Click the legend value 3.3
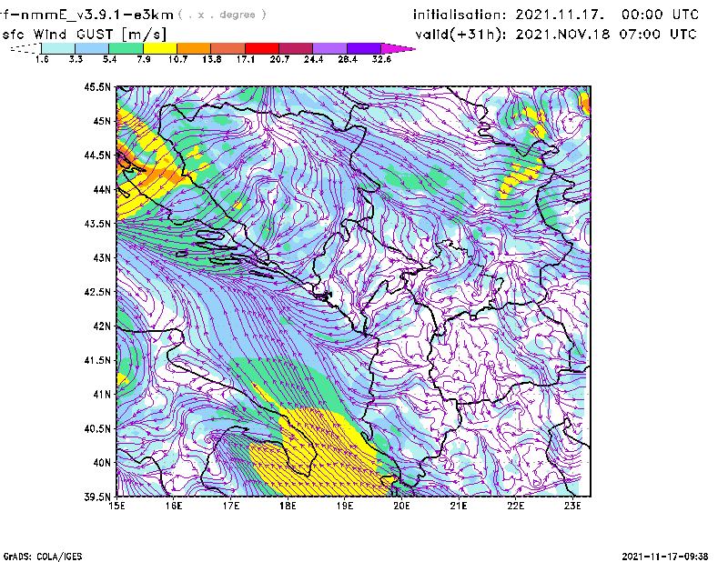The height and width of the screenshot is (562, 728). point(76,59)
